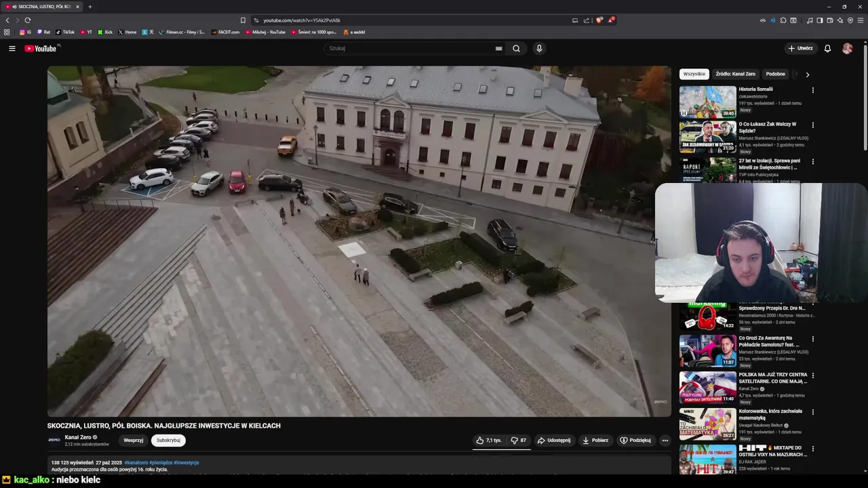Click the Kanał Zero channel avatar
868x488 pixels.
tap(54, 440)
